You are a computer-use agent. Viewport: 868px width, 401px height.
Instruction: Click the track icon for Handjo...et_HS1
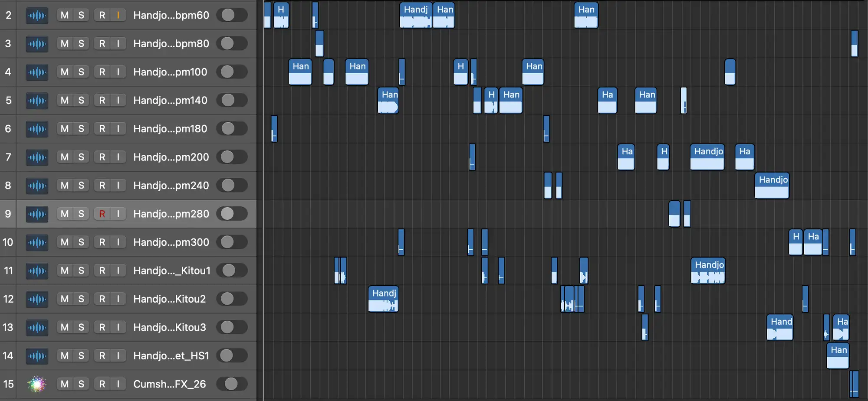37,356
